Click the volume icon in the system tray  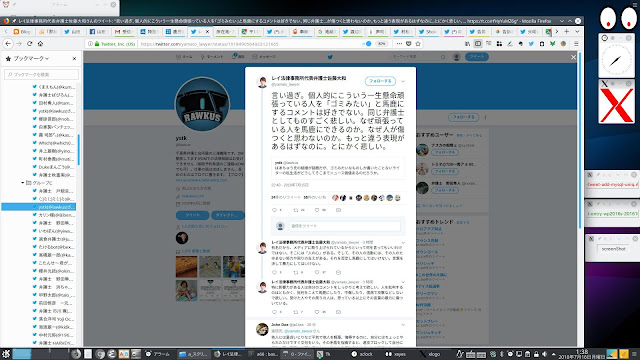tap(544, 354)
